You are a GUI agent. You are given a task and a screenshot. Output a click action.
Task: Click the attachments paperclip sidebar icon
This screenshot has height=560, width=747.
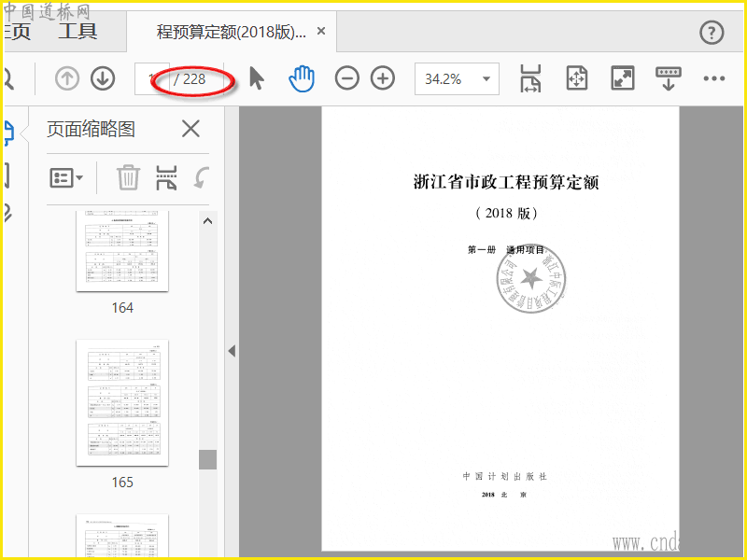(8, 213)
